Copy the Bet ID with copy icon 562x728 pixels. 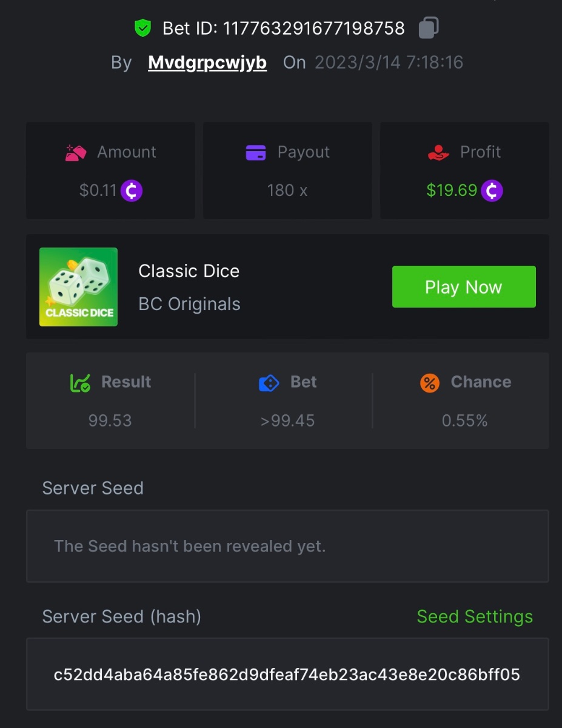pyautogui.click(x=429, y=28)
